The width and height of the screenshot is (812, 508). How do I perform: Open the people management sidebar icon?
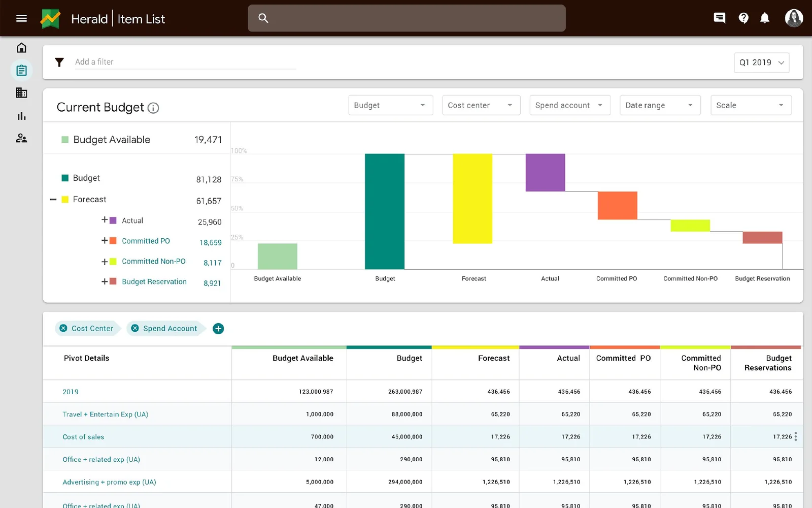pos(21,138)
